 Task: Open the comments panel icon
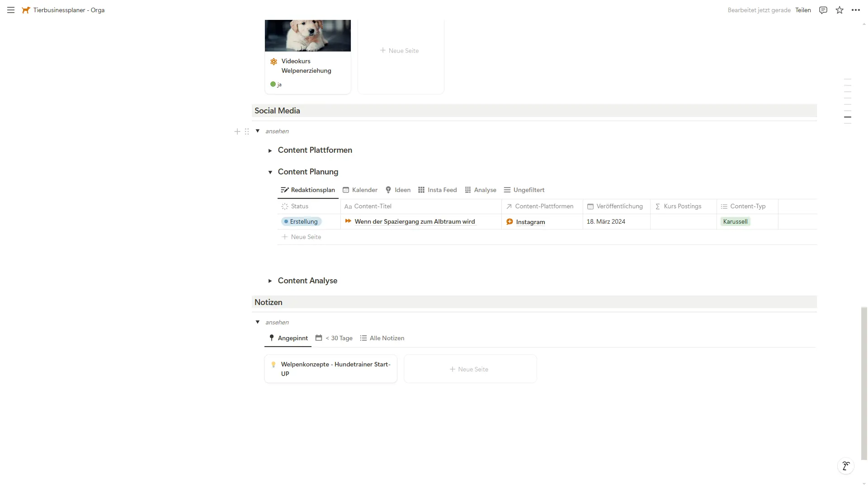[823, 10]
